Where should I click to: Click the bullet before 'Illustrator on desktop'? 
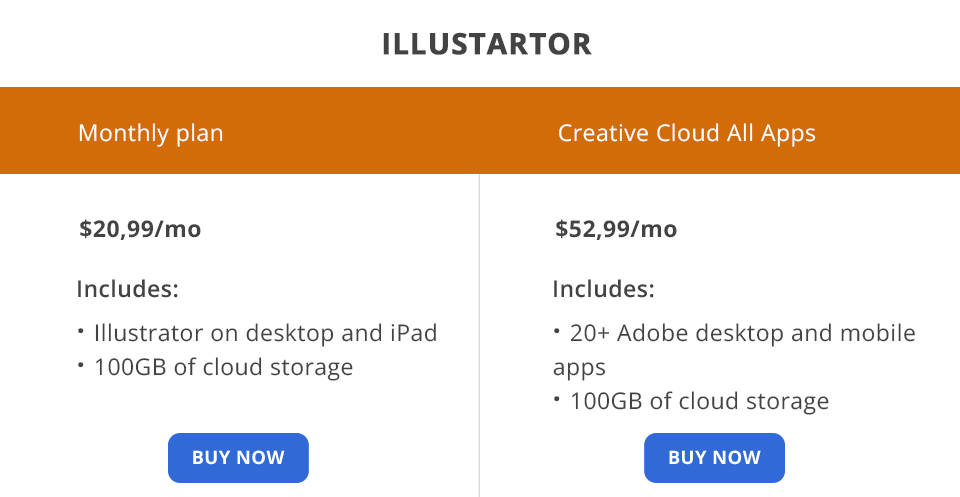(x=81, y=329)
